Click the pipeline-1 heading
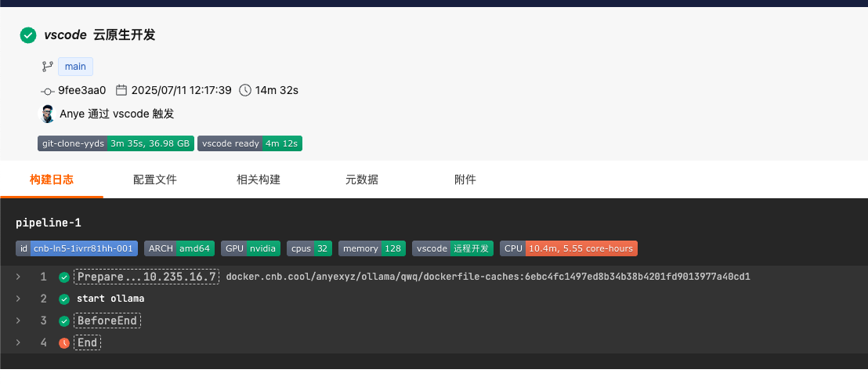Screen dimensions: 868x384 (49, 223)
